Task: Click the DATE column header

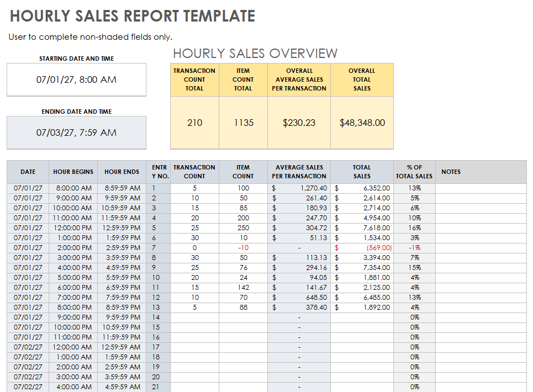Action: click(28, 172)
